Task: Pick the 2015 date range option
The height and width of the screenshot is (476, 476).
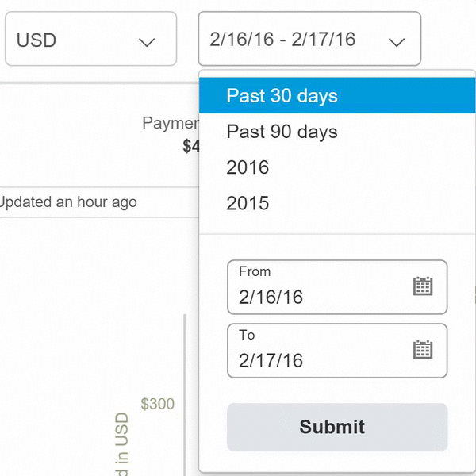Action: coord(337,203)
